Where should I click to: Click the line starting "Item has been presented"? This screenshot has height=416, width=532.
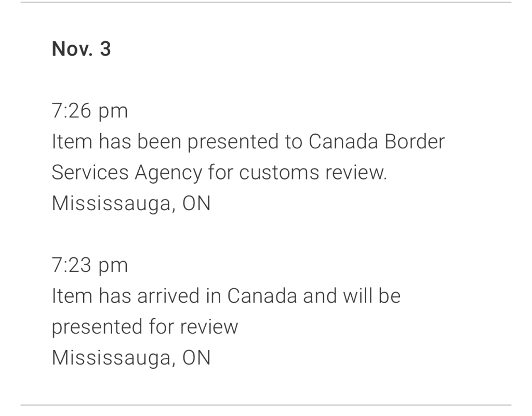[248, 142]
